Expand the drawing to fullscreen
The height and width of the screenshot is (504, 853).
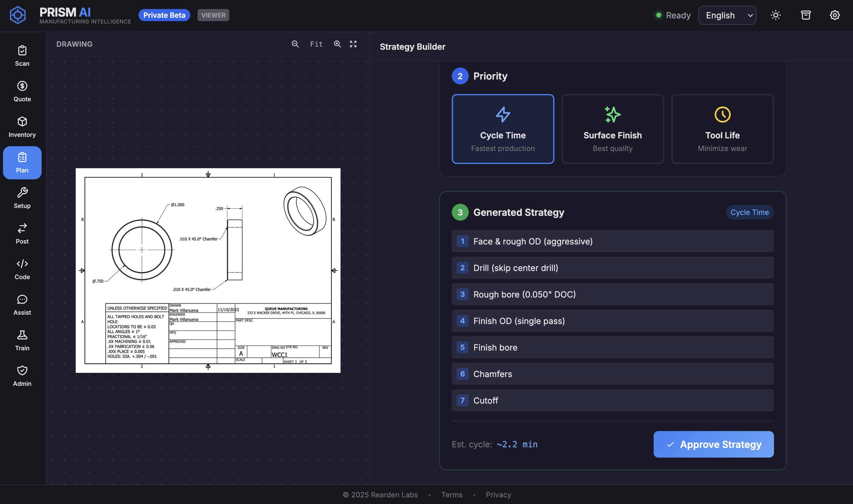tap(353, 44)
